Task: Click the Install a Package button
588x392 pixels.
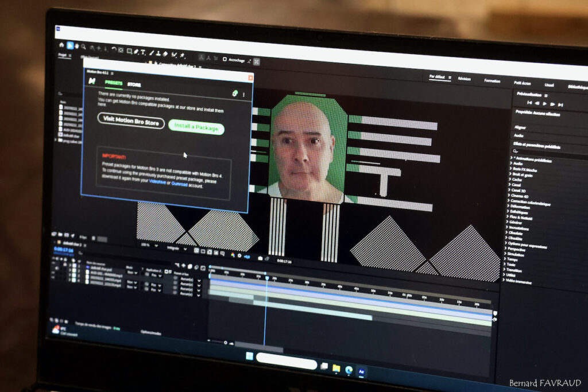Action: pyautogui.click(x=196, y=127)
